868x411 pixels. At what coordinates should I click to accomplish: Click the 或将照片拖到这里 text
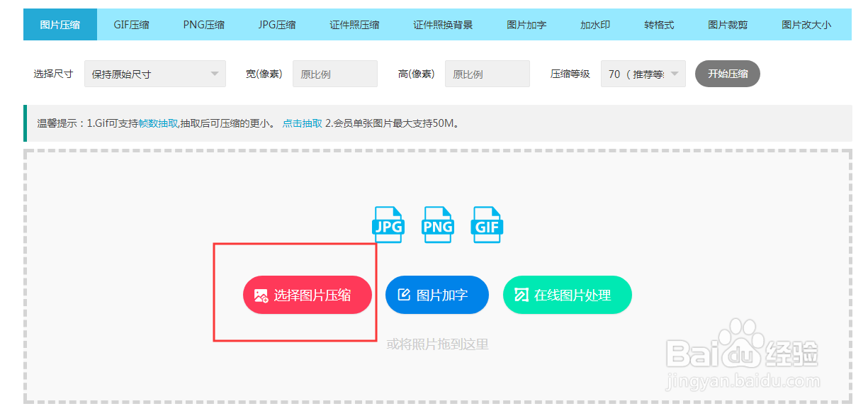click(437, 344)
